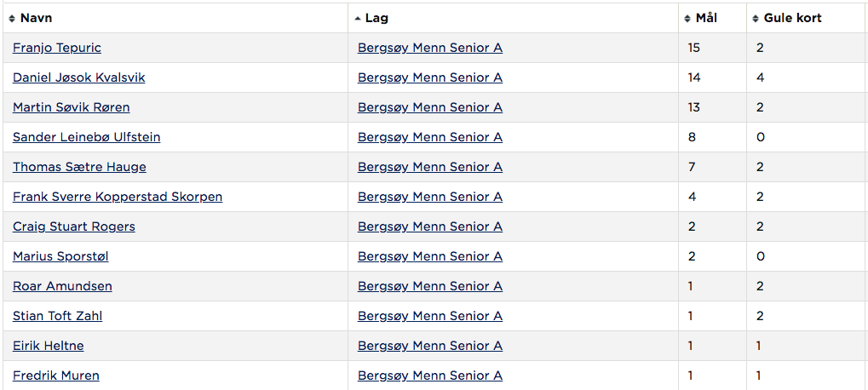This screenshot has height=390, width=868.
Task: Select Martin Søvik Røren link
Action: [x=72, y=108]
